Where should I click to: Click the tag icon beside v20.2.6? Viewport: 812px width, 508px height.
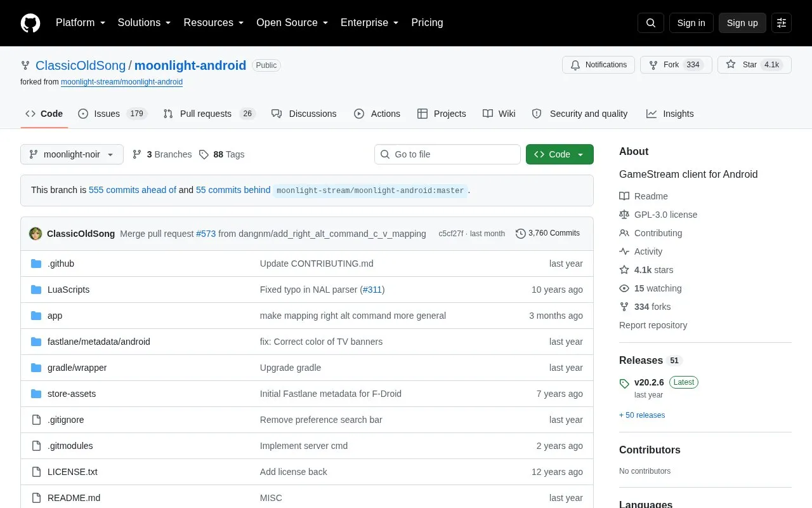coord(624,384)
